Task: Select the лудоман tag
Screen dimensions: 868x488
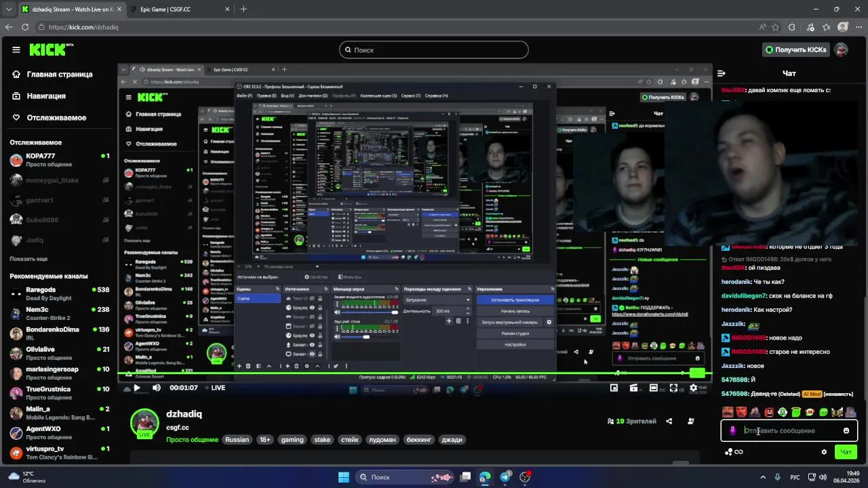Action: coord(382,439)
